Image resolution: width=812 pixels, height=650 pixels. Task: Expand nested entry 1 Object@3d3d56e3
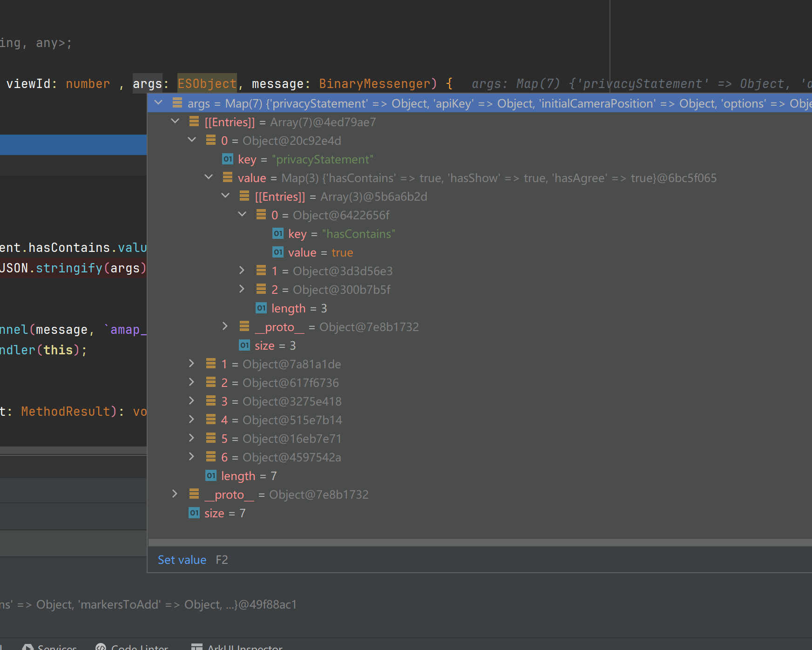[x=242, y=270]
